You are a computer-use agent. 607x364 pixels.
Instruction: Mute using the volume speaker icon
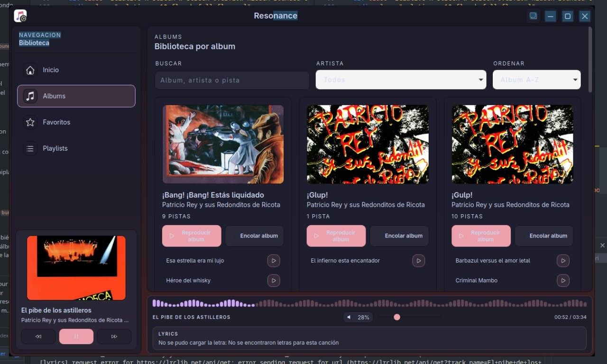349,317
